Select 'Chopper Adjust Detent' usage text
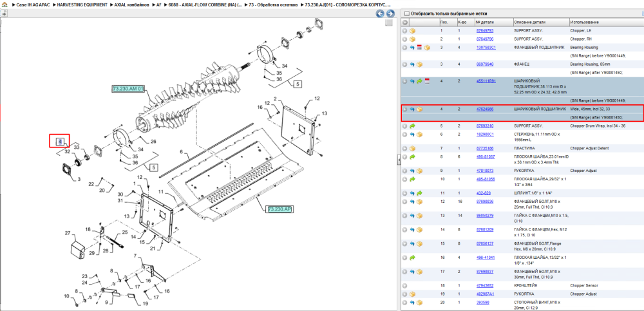 click(x=589, y=148)
